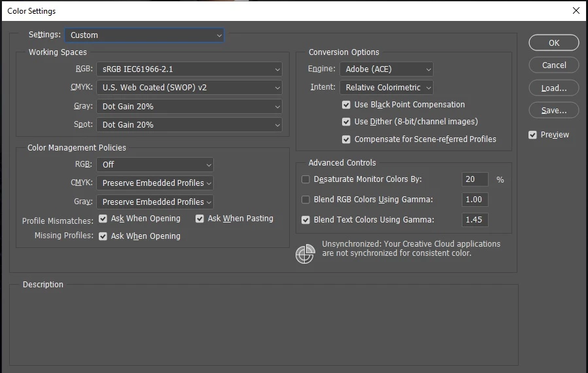Click the OK button
Screen dimensions: 588x373
click(x=554, y=43)
